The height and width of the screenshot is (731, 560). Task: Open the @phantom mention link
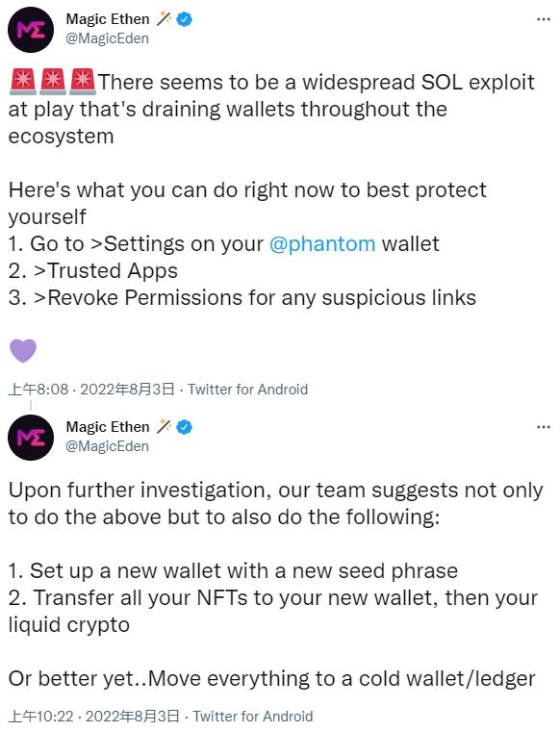pos(322,244)
